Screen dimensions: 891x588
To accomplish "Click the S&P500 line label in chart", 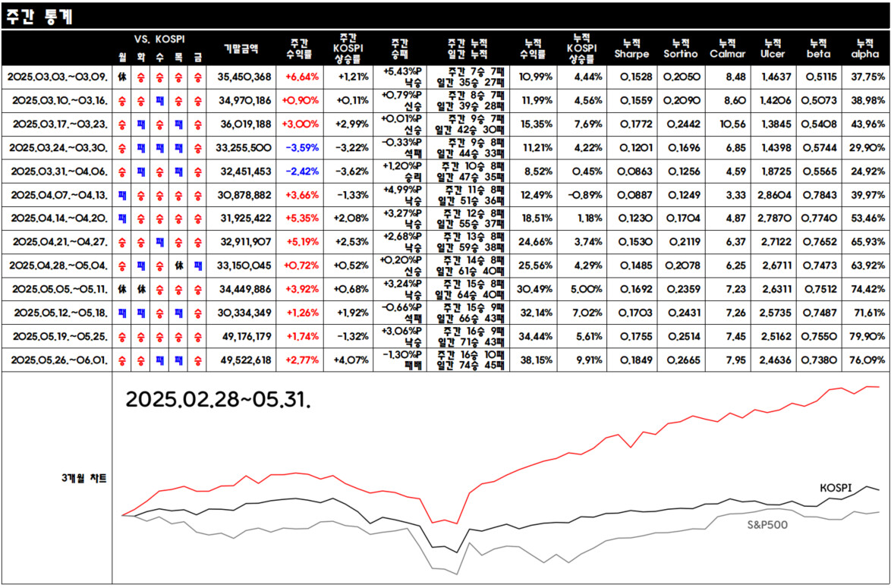I will (767, 525).
